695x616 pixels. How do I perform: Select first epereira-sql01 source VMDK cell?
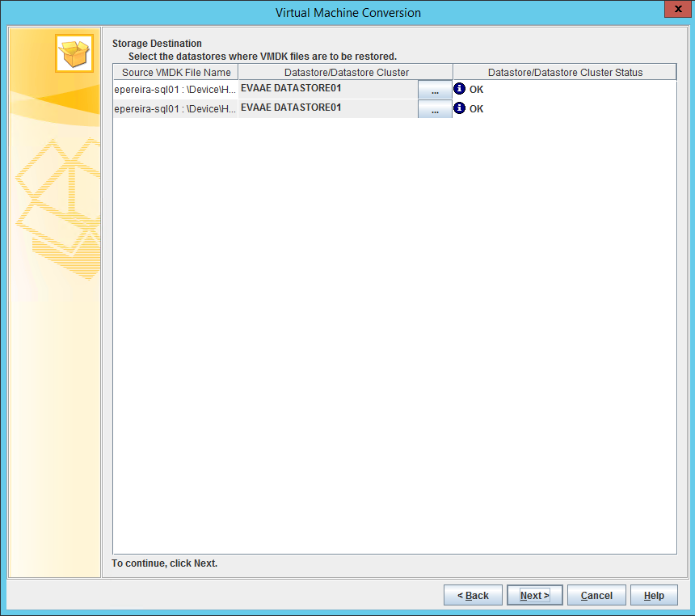(175, 90)
